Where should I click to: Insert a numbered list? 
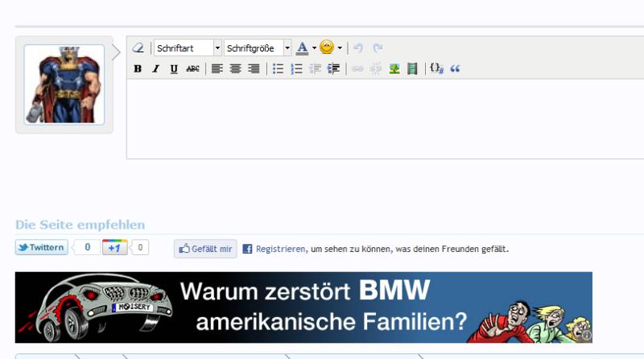pyautogui.click(x=296, y=69)
